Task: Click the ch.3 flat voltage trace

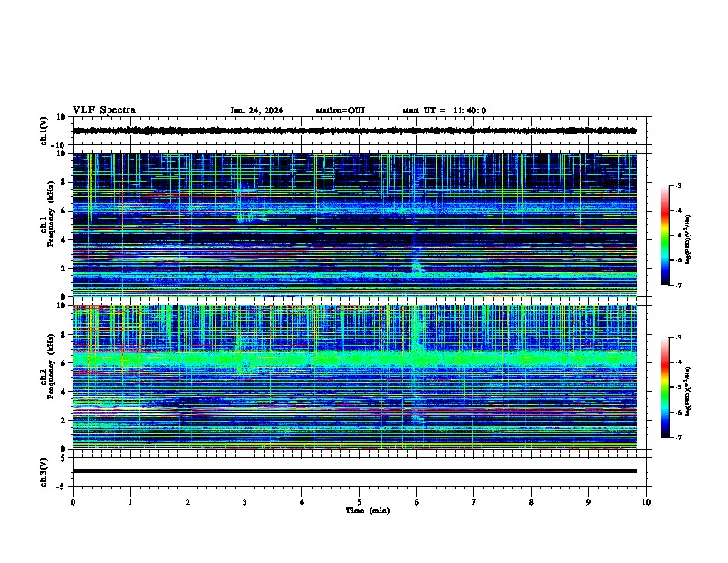Action: [x=354, y=471]
